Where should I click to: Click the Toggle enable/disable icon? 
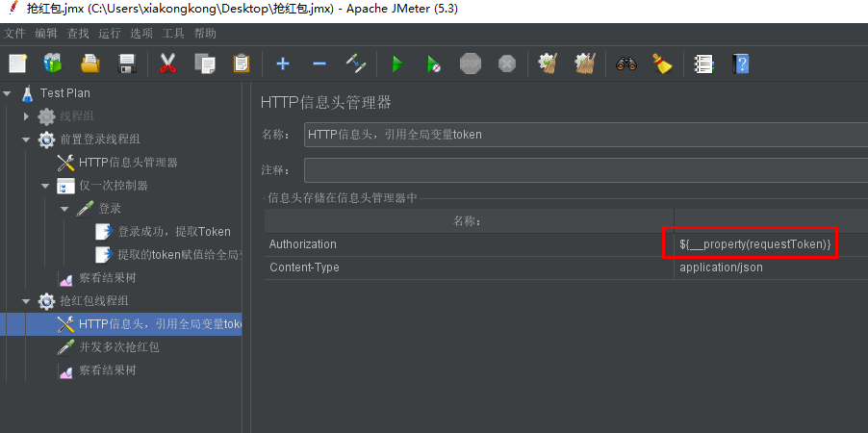pos(356,64)
